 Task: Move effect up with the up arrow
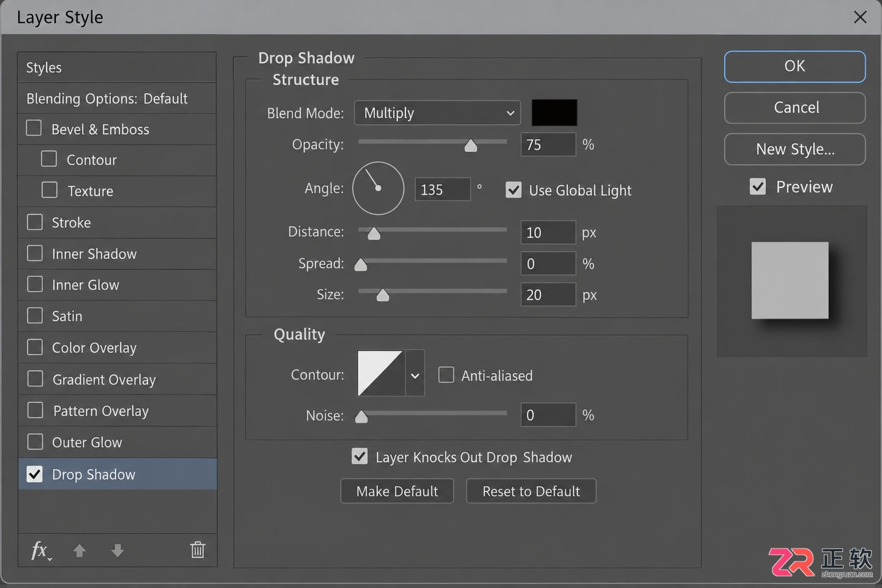point(79,551)
